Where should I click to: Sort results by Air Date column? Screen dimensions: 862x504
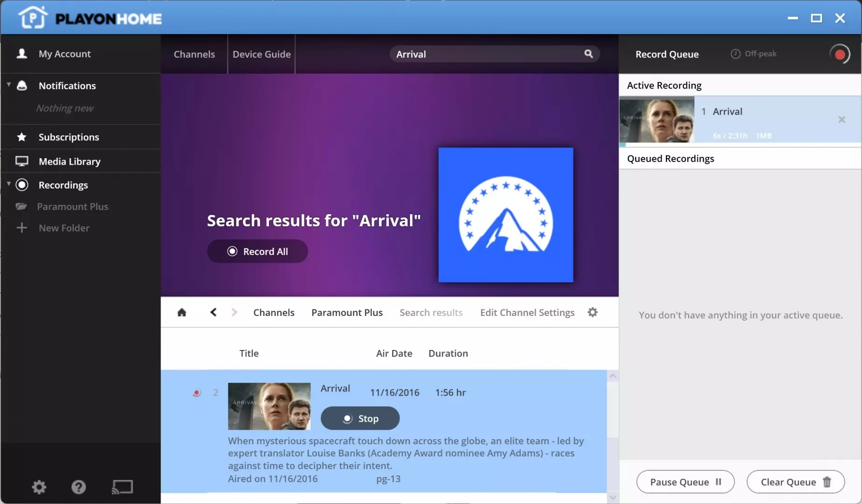(394, 353)
